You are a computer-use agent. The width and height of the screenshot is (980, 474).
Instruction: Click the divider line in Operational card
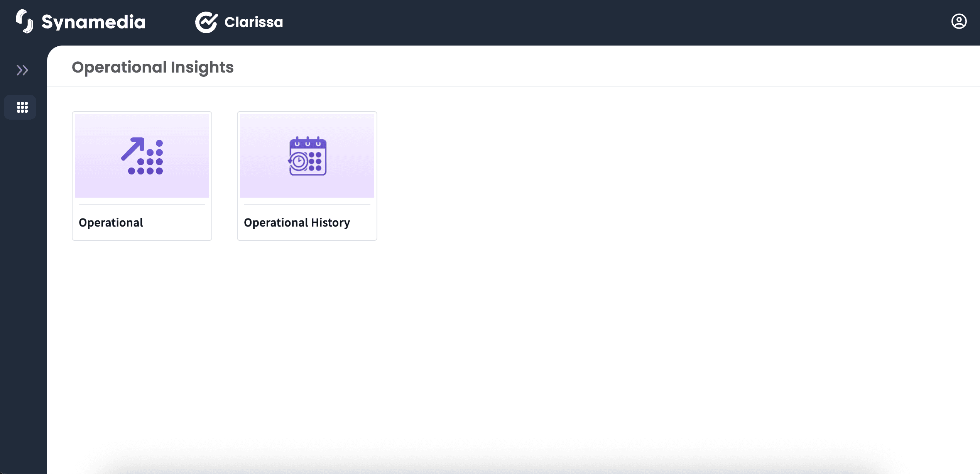[x=142, y=204]
